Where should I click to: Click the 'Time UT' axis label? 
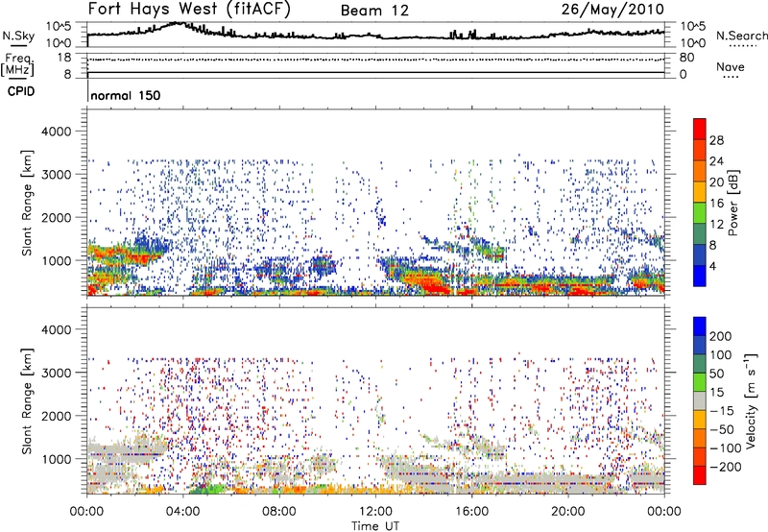(375, 526)
